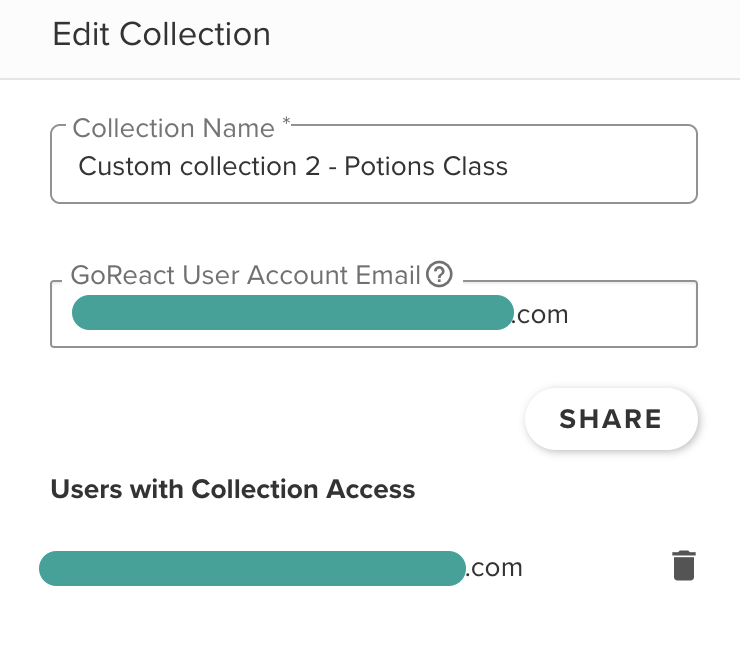Focus the GoReact User Account Email field
Viewport: 740px width, 657px height.
point(374,314)
